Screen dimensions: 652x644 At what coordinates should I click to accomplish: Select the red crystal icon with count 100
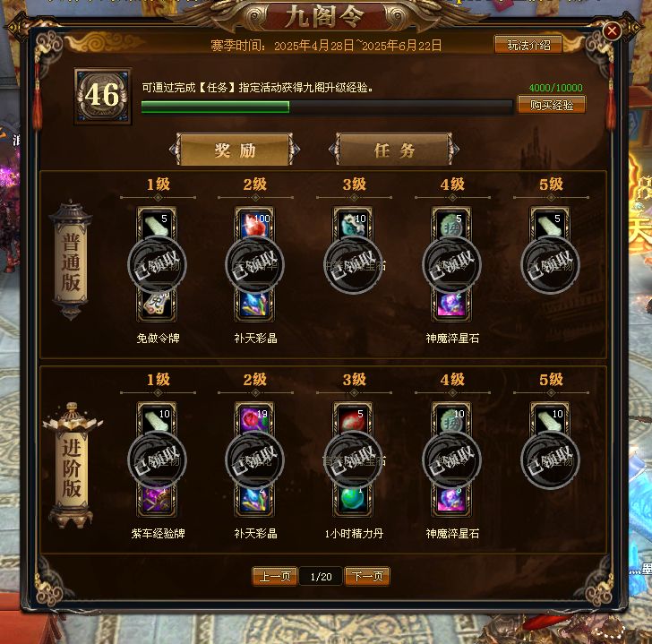(x=254, y=225)
